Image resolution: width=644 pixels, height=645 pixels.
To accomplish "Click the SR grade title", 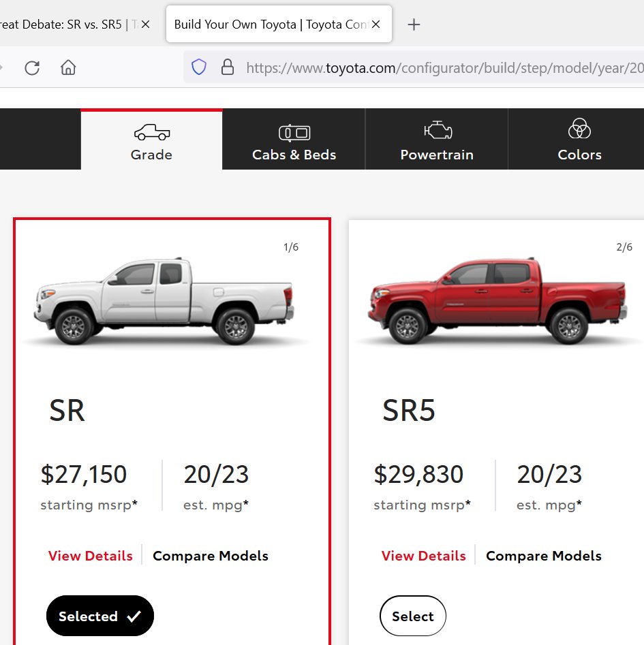I will click(67, 411).
